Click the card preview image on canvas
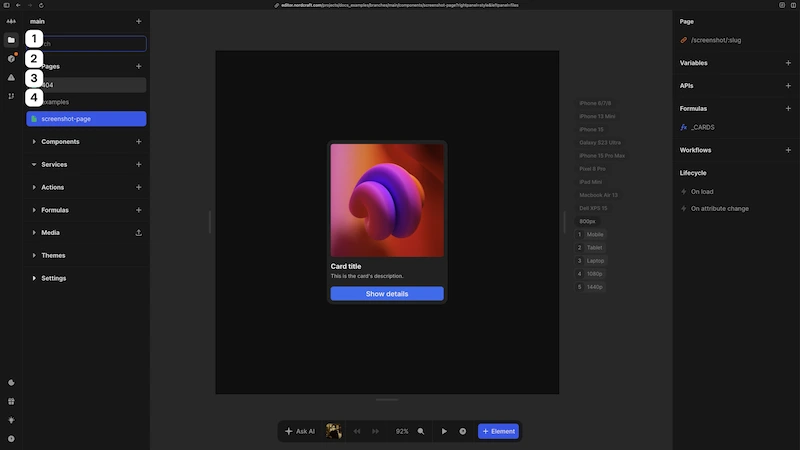 coord(387,200)
